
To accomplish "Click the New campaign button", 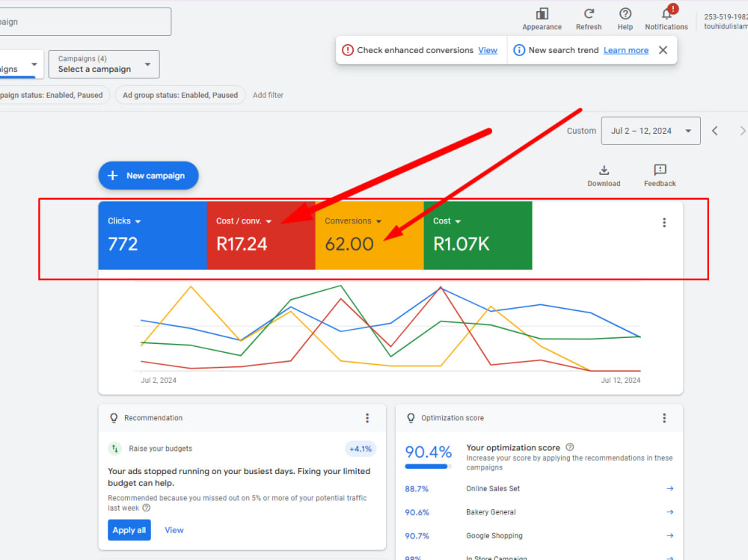I will (148, 176).
